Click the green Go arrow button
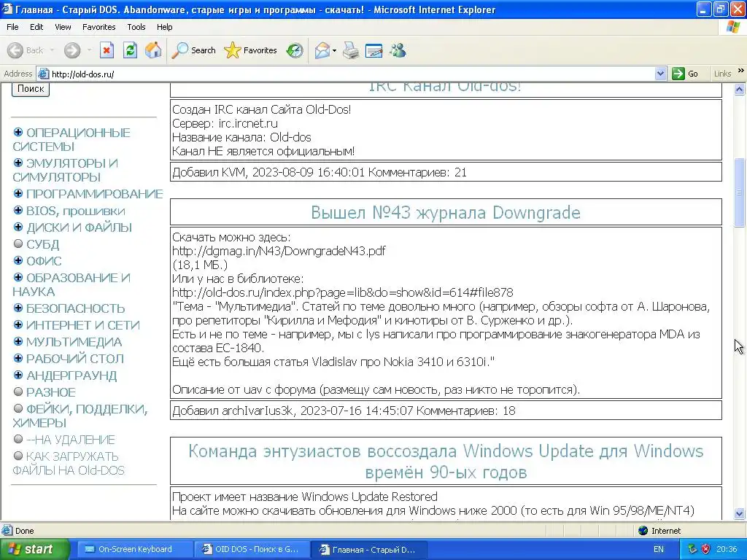The height and width of the screenshot is (560, 747). click(678, 74)
